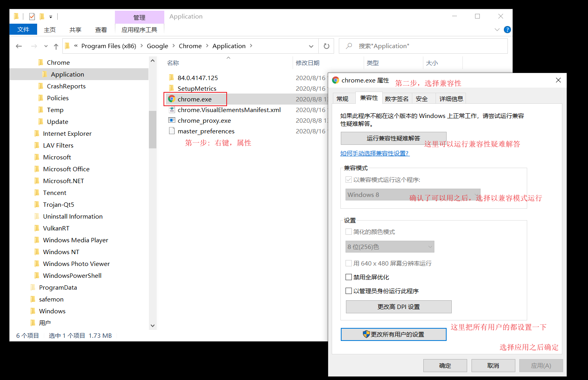Switch to 常规 tab in properties dialog

342,99
